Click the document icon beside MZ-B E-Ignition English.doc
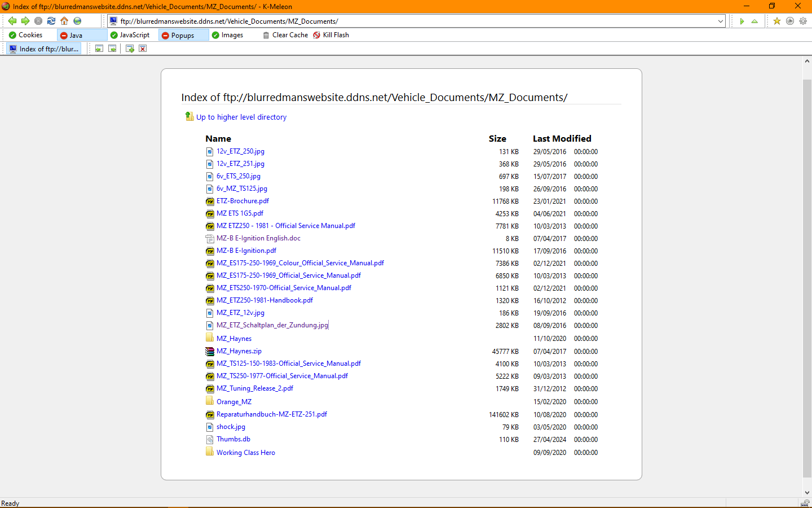Screen dimensions: 812x508 click(x=210, y=239)
